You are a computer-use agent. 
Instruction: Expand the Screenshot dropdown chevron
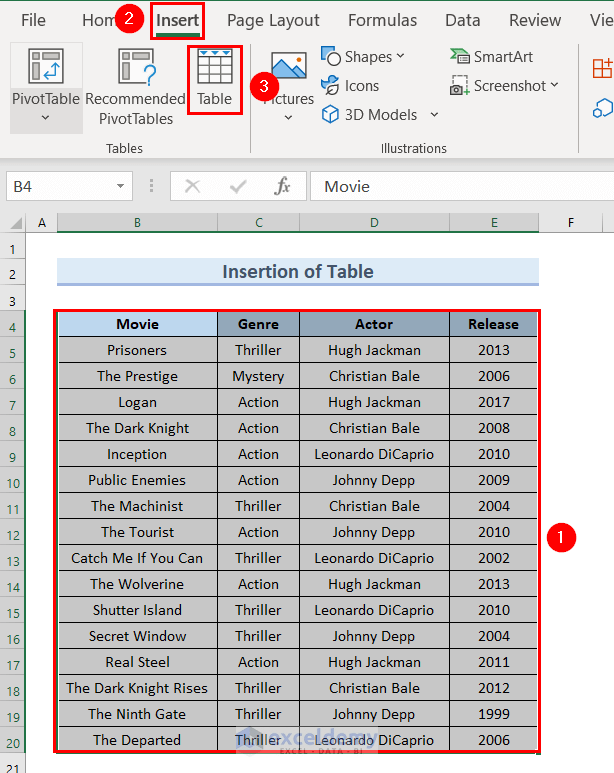coord(554,85)
